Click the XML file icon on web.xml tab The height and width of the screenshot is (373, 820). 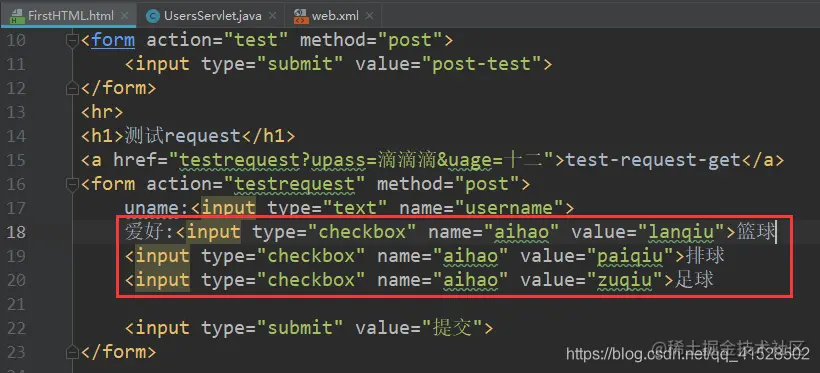[x=301, y=16]
